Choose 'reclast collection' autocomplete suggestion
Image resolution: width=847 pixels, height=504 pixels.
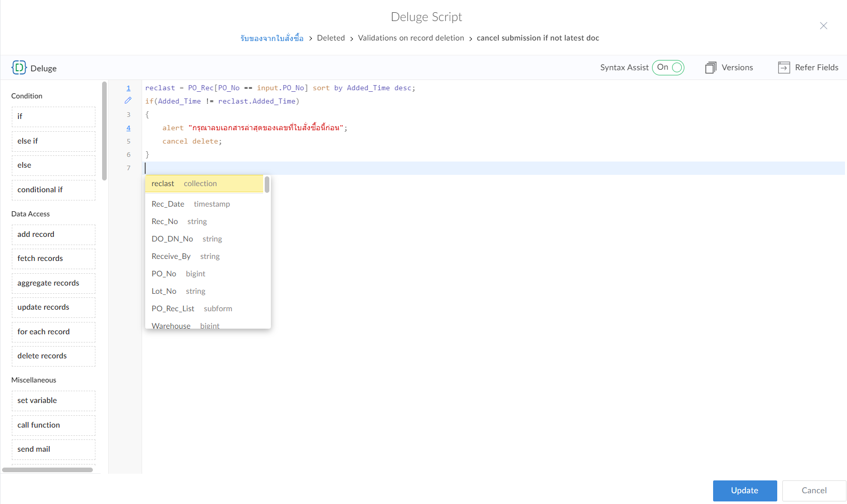(x=204, y=184)
